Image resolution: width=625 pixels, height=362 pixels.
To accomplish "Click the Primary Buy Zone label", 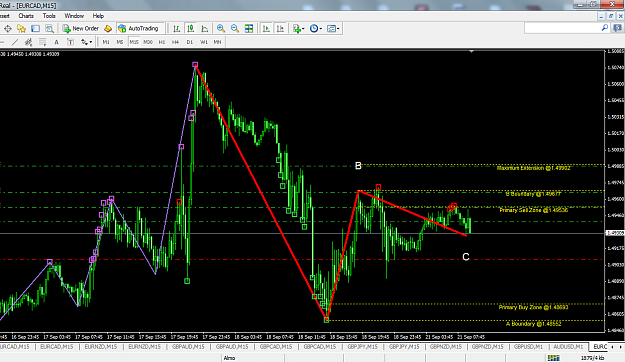I will [533, 307].
